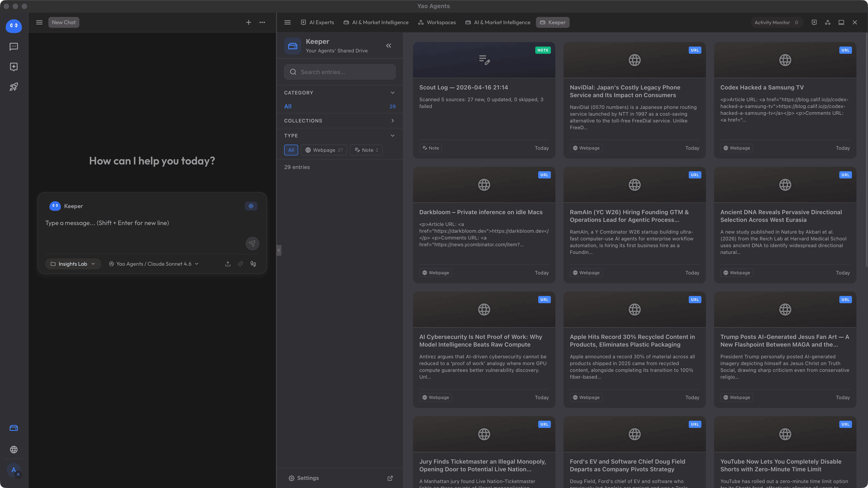The width and height of the screenshot is (868, 488).
Task: Open the Darkbloom private inference entry
Action: (484, 225)
